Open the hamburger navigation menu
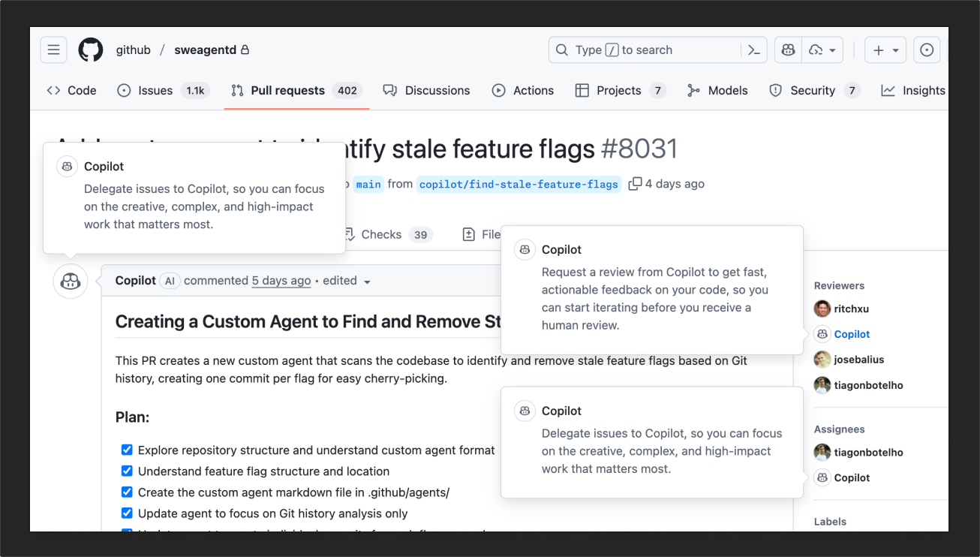The image size is (980, 557). 53,50
